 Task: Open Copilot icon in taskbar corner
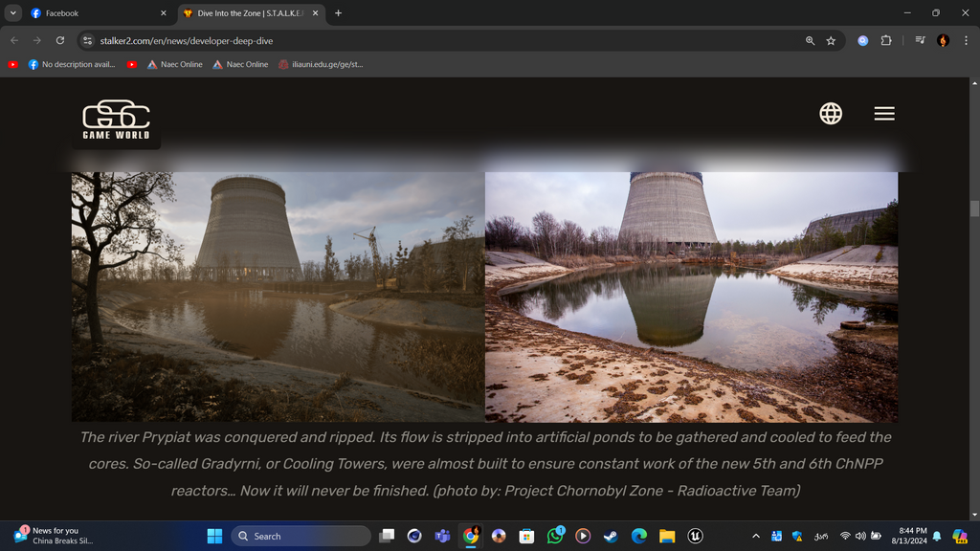tap(959, 536)
